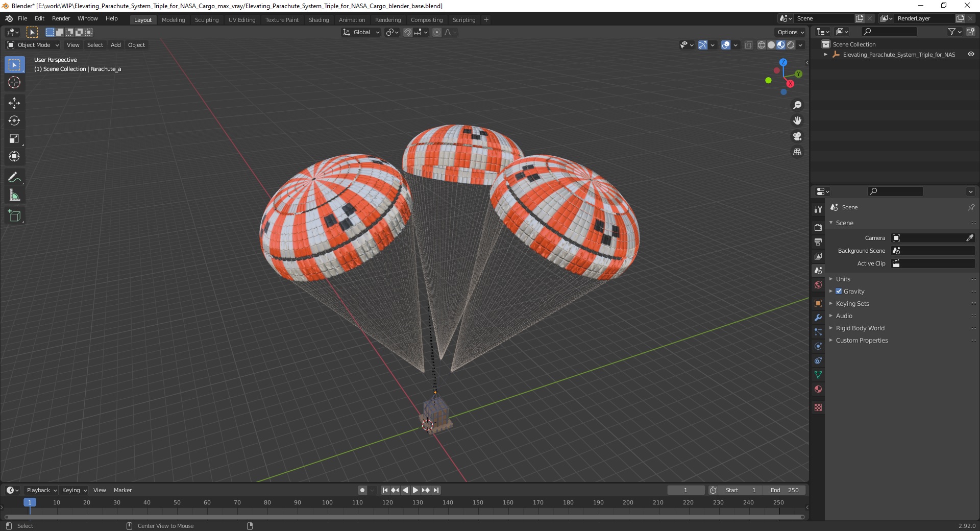Open the Tool properties tab
The image size is (980, 531).
click(x=818, y=209)
